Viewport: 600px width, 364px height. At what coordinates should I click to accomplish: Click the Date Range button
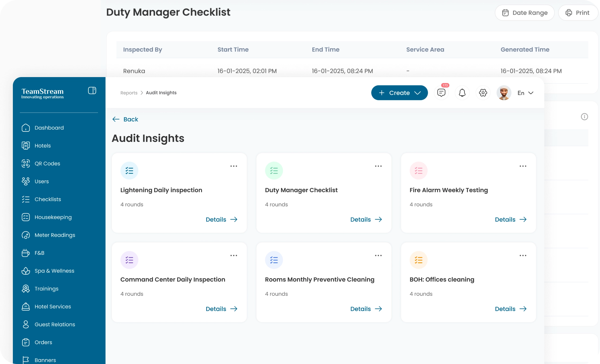click(524, 13)
